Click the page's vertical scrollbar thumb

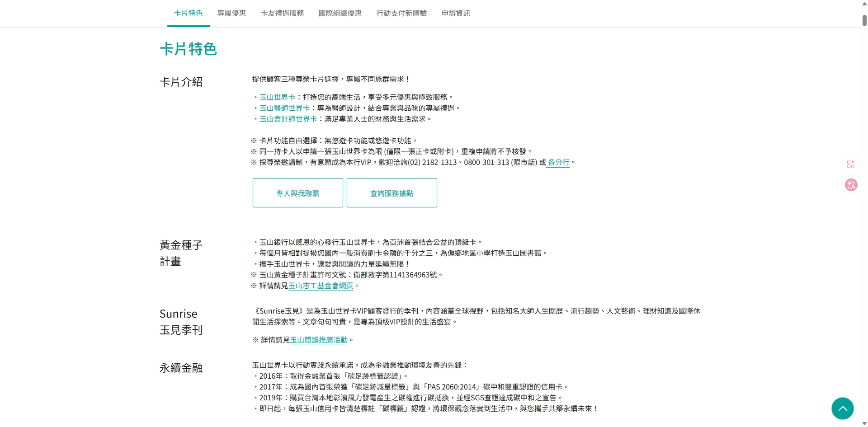(x=864, y=20)
